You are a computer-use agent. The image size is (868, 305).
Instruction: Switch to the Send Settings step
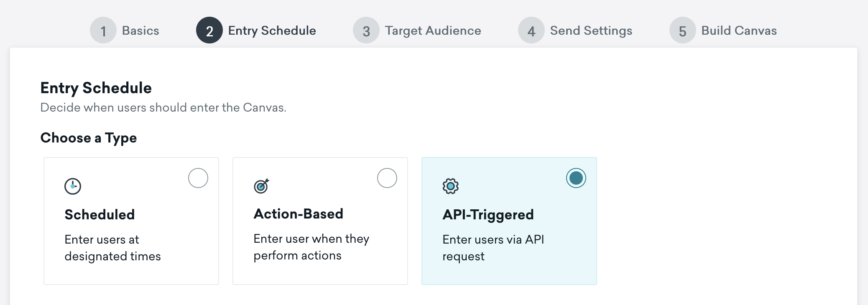[591, 30]
